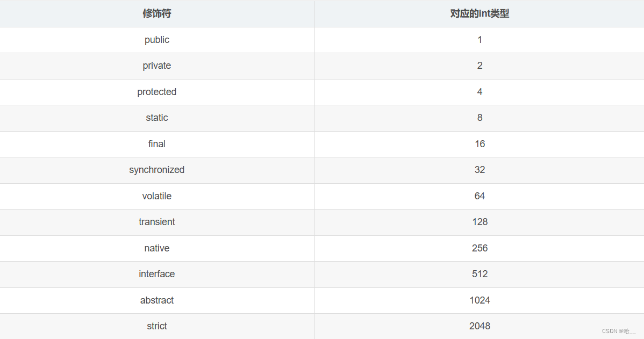Select the abstract modifier cell
Screen dimensions: 644x339
pyautogui.click(x=157, y=300)
